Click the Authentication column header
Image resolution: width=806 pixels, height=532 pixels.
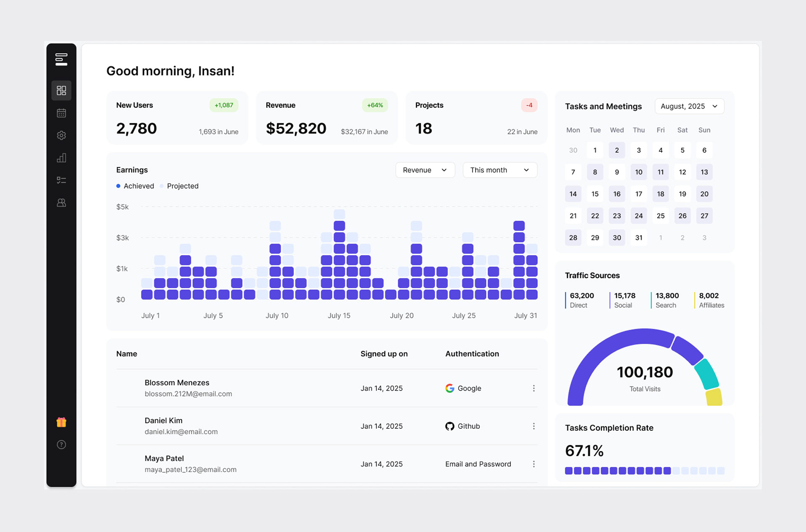[472, 354]
